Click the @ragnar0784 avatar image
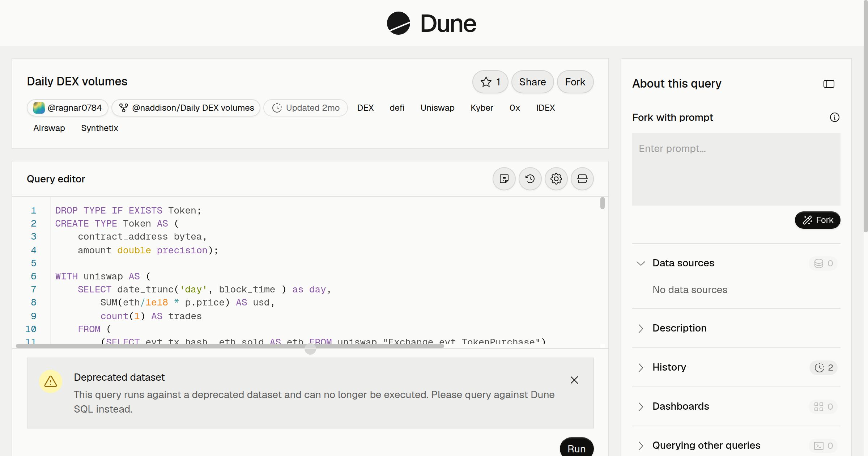Screen dimensions: 868x456 39,108
